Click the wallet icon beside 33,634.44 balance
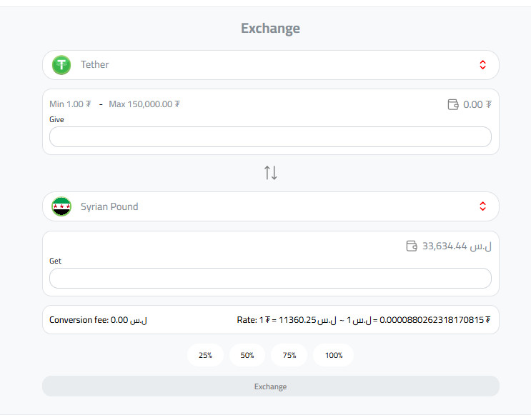This screenshot has width=531, height=420. (412, 246)
